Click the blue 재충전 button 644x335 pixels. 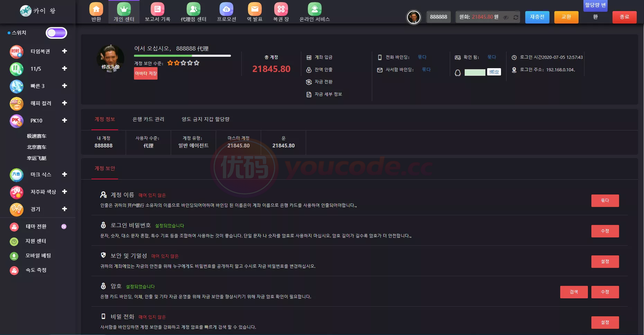pos(537,17)
